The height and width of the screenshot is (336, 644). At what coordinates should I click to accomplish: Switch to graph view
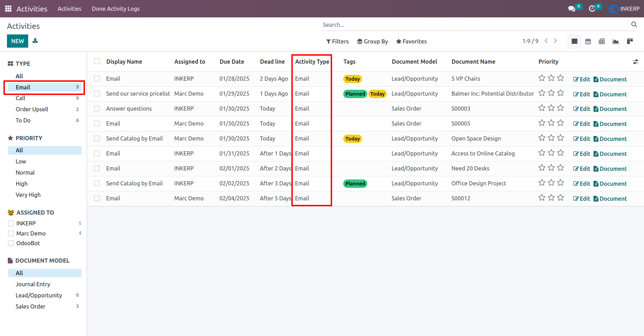tap(615, 41)
